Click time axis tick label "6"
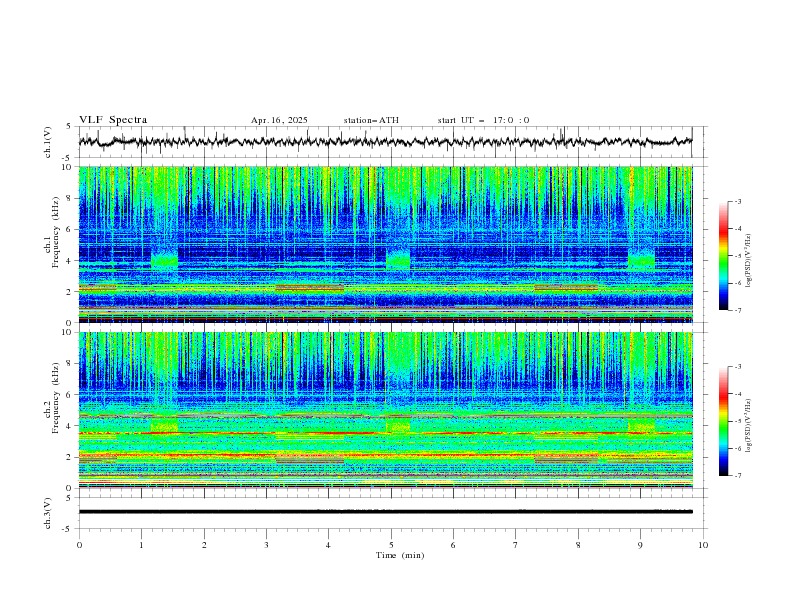This screenshot has height=612, width=792. (x=453, y=545)
